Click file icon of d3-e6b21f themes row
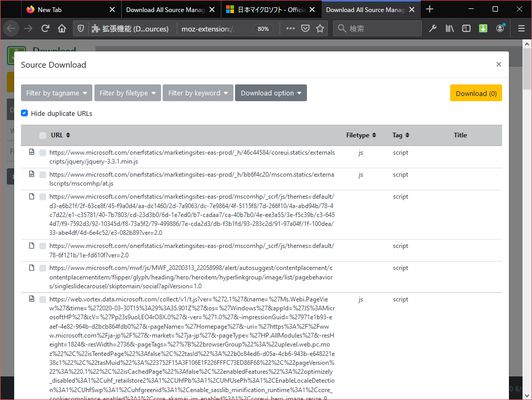Image resolution: width=532 pixels, height=400 pixels. click(x=32, y=196)
